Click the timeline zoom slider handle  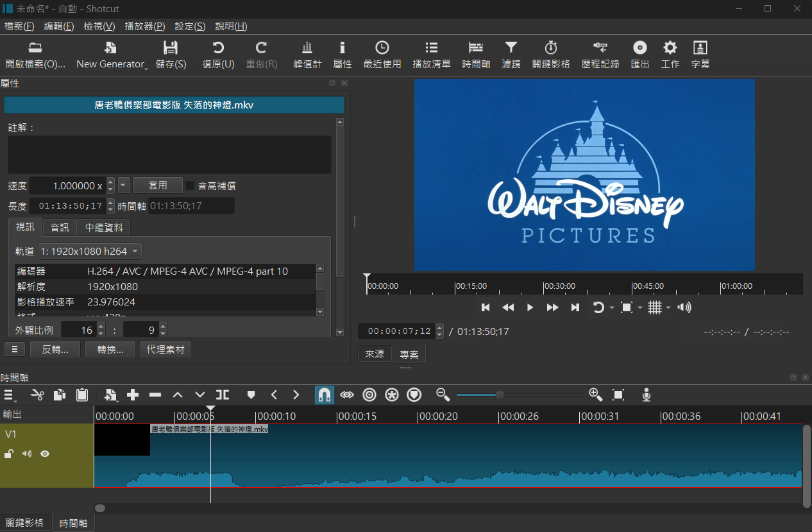(500, 395)
